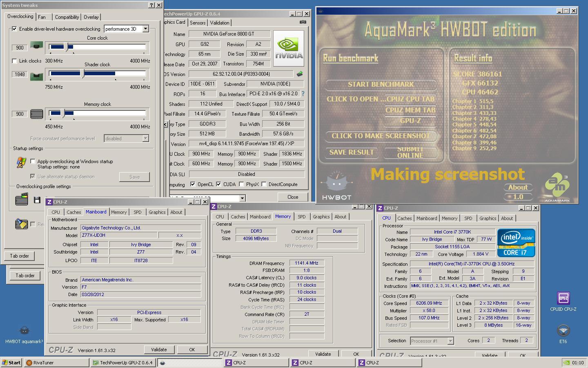
Task: Click Validate in Mainboard CPU-Z window
Action: click(x=159, y=350)
